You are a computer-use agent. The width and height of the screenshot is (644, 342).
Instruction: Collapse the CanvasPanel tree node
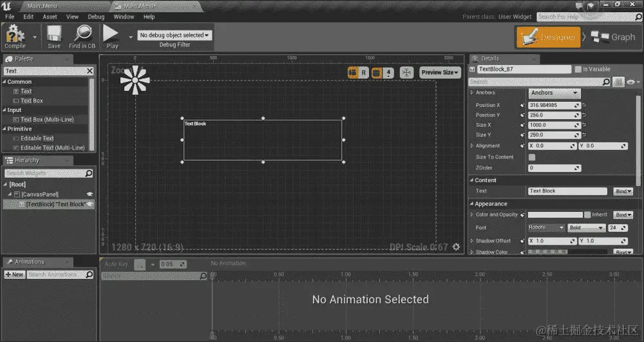point(10,195)
